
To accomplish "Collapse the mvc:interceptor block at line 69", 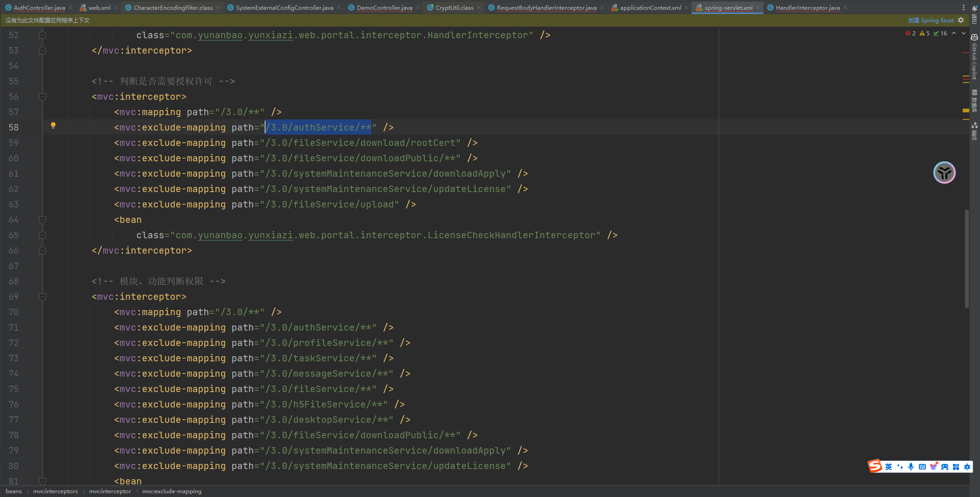I will (x=42, y=297).
